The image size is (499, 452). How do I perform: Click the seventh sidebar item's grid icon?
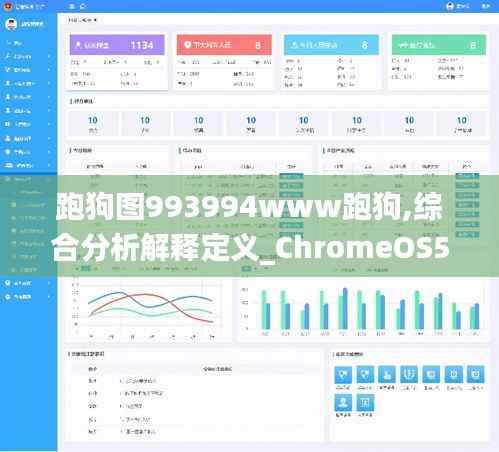click(x=8, y=124)
